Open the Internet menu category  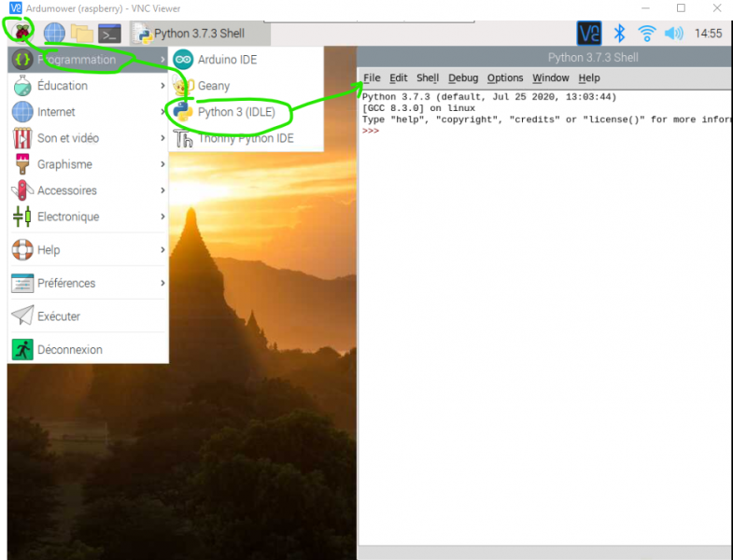(88, 112)
